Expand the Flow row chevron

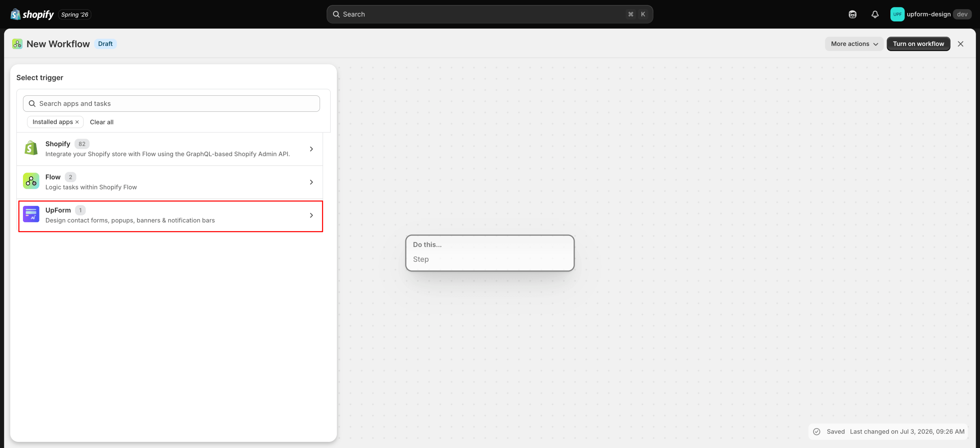311,182
